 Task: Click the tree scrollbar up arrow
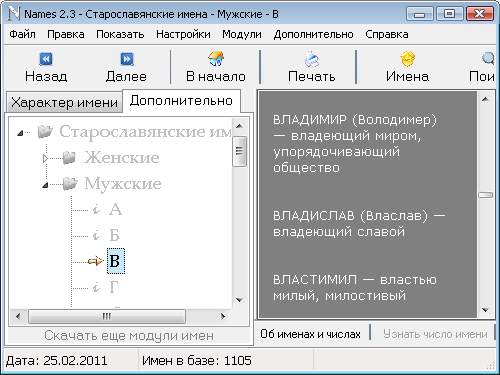239,126
